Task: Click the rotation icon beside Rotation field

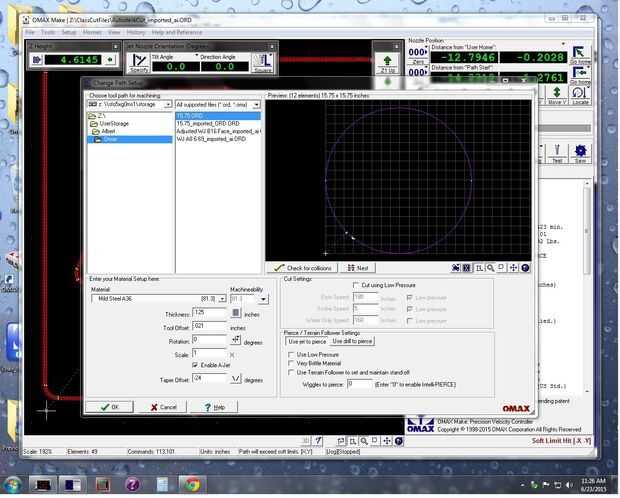Action: pyautogui.click(x=235, y=340)
